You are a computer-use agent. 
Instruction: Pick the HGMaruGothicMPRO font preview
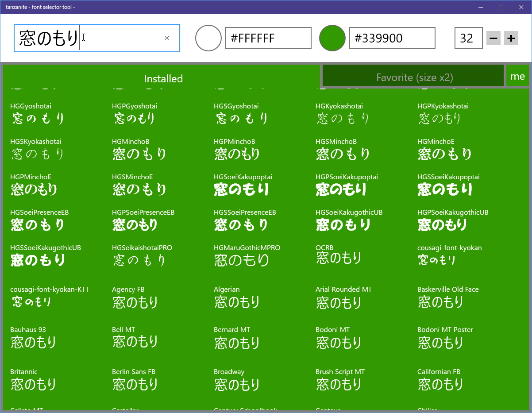(x=247, y=255)
